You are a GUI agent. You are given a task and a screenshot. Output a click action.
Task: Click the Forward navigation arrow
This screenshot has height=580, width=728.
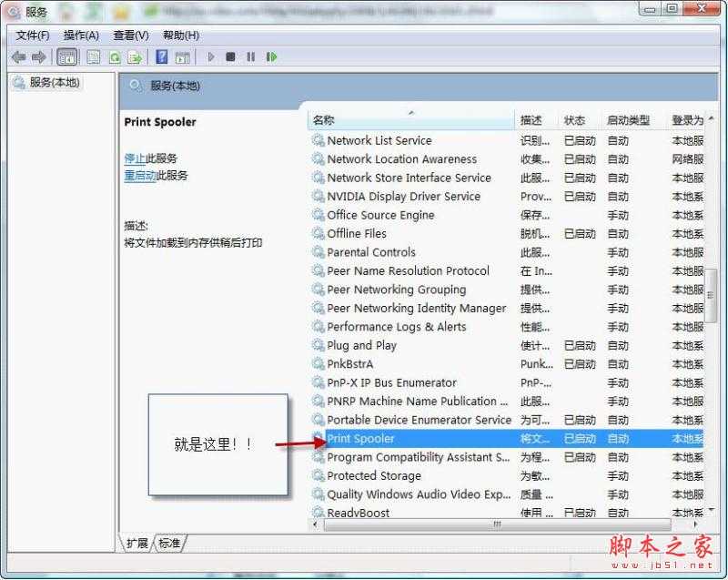(x=38, y=56)
